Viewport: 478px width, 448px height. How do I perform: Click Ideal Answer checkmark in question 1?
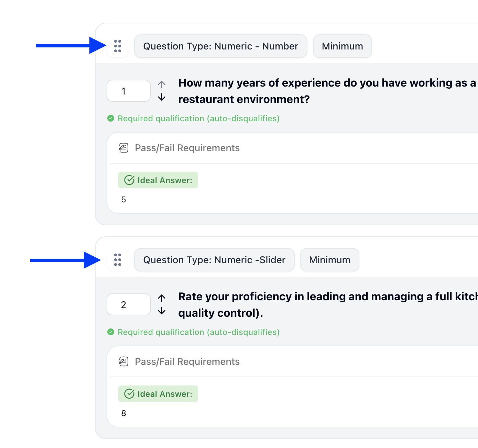[x=129, y=180]
